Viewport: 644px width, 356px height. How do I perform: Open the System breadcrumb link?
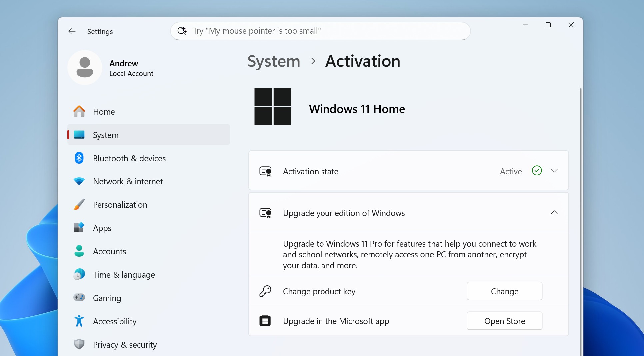click(273, 61)
